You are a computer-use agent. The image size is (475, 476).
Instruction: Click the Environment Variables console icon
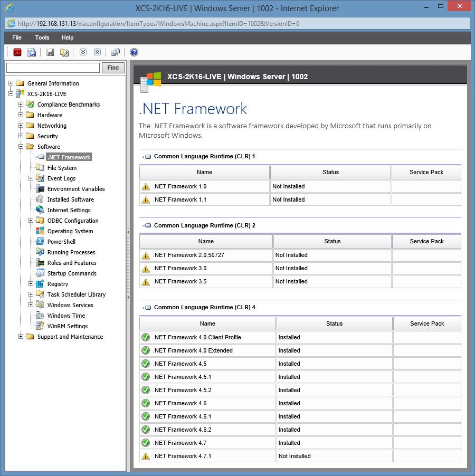pyautogui.click(x=40, y=189)
